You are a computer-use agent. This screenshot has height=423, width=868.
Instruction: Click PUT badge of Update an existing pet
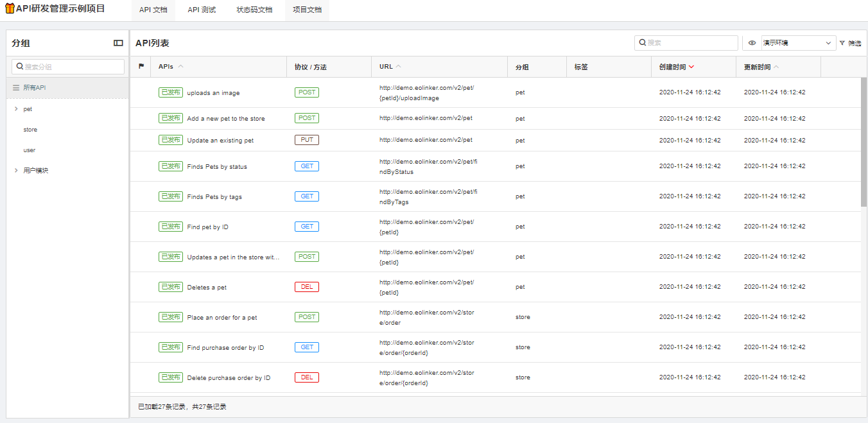click(x=307, y=140)
